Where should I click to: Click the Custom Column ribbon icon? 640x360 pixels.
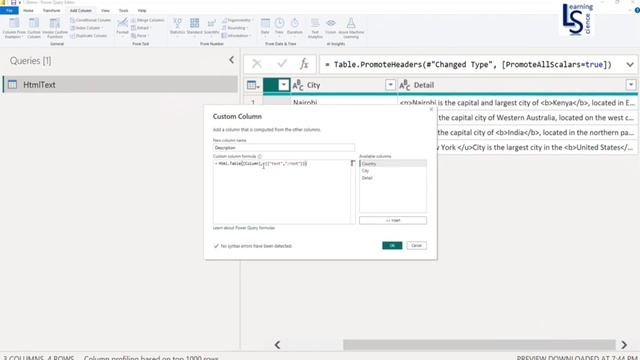coord(34,28)
